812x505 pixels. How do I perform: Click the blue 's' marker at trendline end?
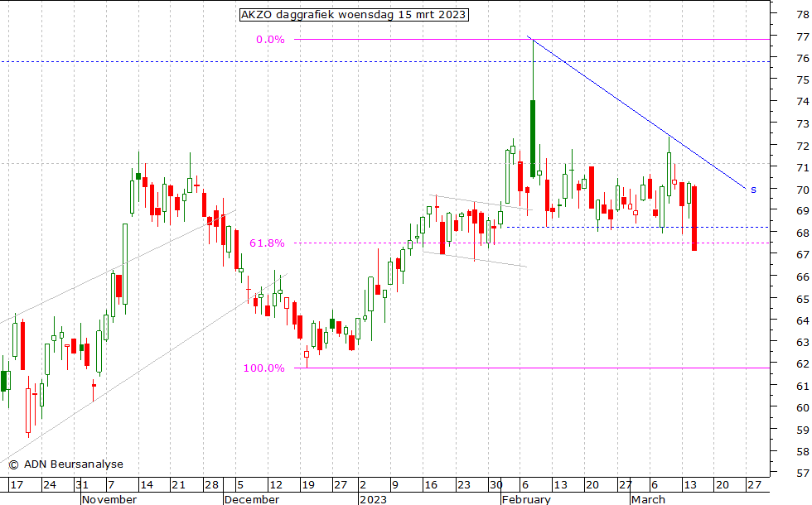coord(753,190)
